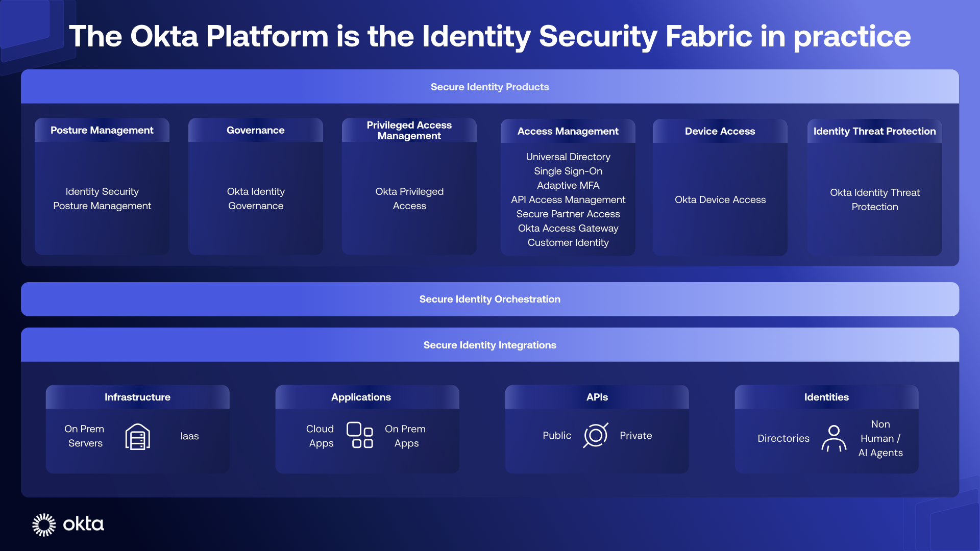Image resolution: width=980 pixels, height=551 pixels.
Task: Select the Secure Identity Integrations header bar
Action: [x=489, y=345]
